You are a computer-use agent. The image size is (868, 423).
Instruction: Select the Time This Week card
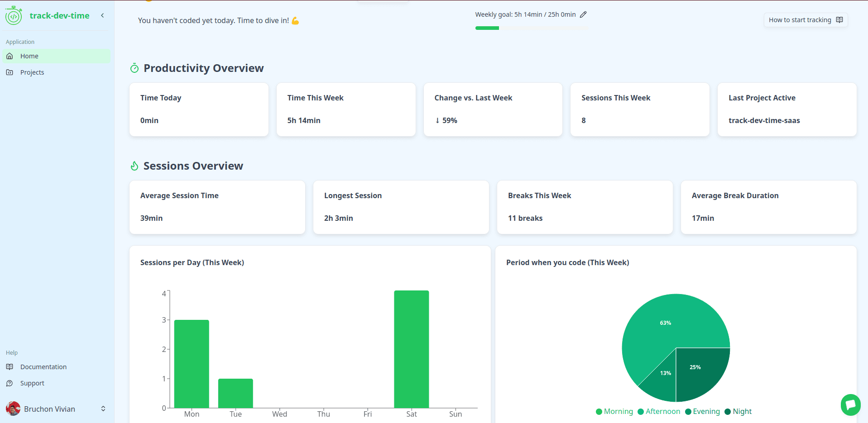click(x=346, y=109)
